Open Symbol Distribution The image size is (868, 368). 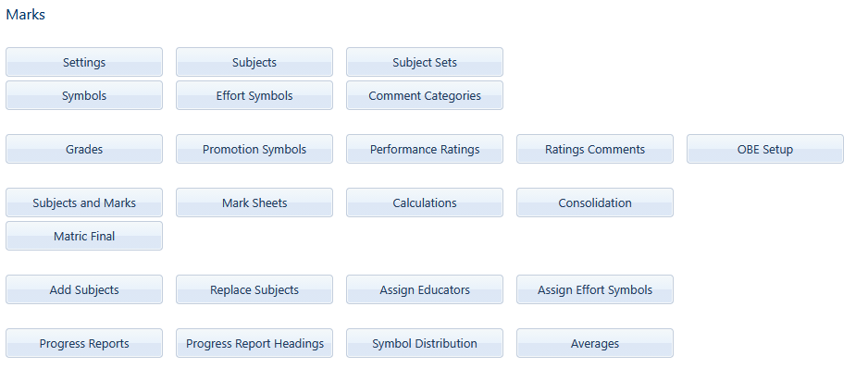pos(425,343)
